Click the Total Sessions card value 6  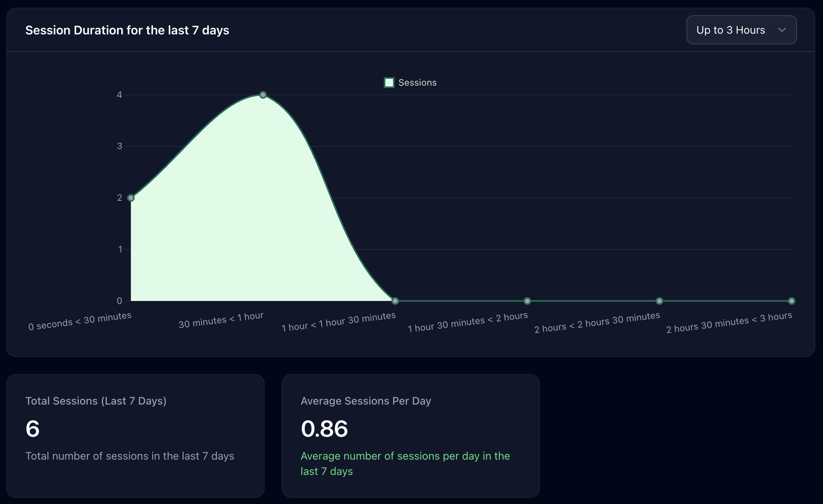coord(33,428)
